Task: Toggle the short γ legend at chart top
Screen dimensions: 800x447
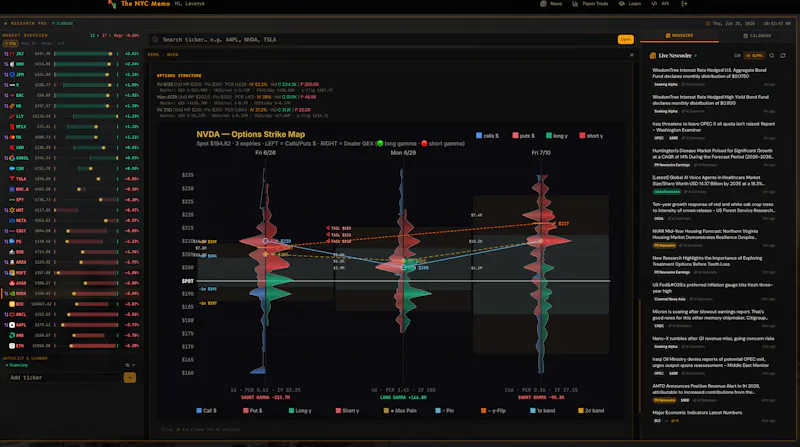Action: pyautogui.click(x=591, y=136)
